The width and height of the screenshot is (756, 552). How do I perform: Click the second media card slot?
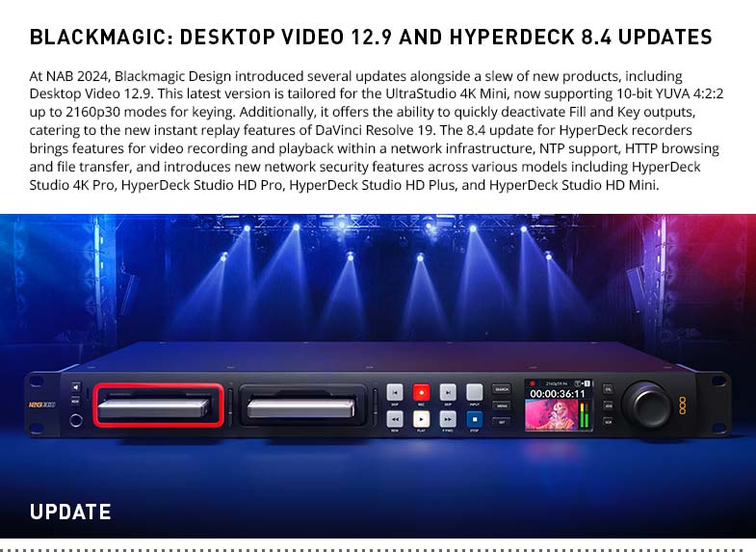pyautogui.click(x=302, y=405)
